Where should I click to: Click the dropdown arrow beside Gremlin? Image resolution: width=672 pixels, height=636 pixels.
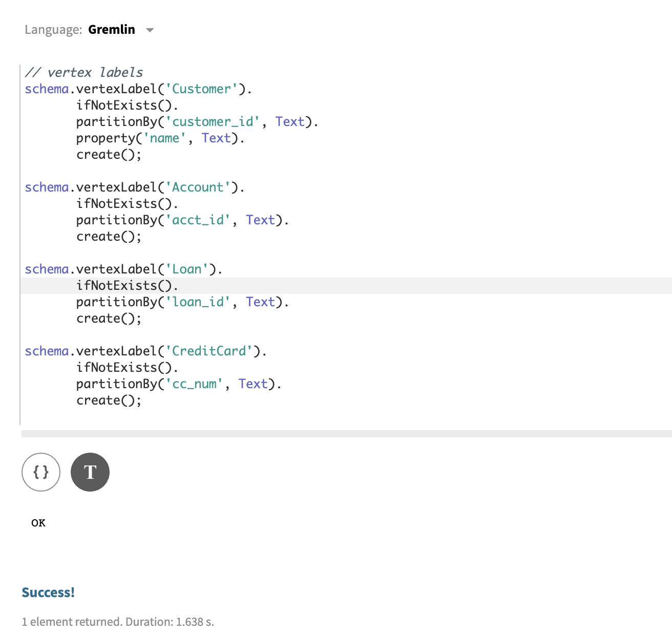(150, 30)
